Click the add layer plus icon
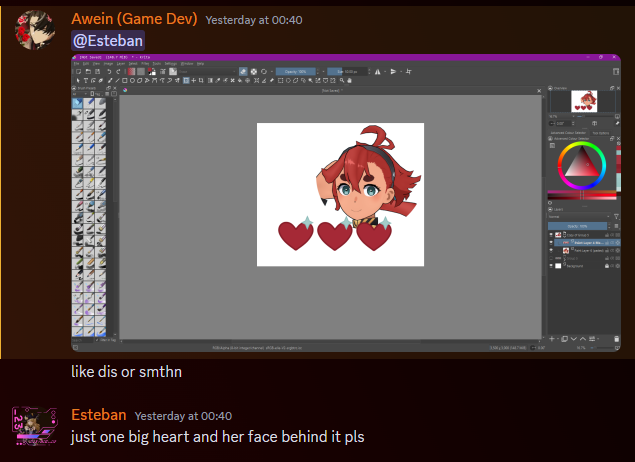 (552, 339)
